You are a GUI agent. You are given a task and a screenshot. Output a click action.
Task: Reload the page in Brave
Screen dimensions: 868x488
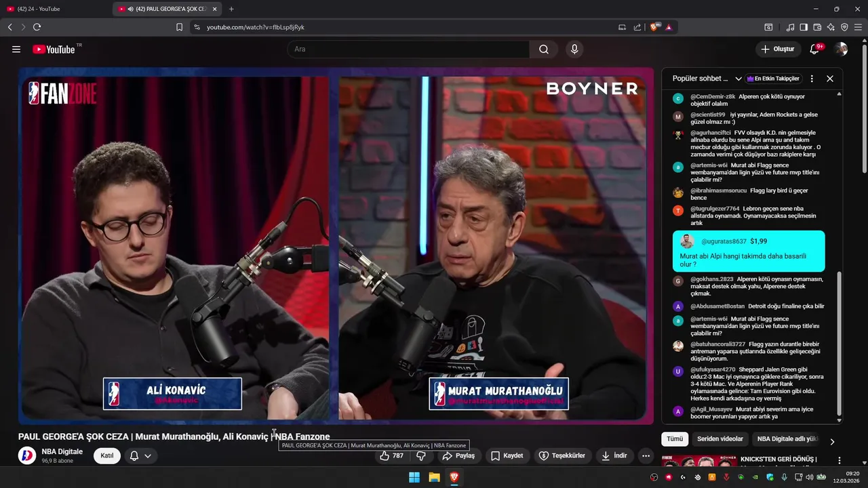(37, 27)
